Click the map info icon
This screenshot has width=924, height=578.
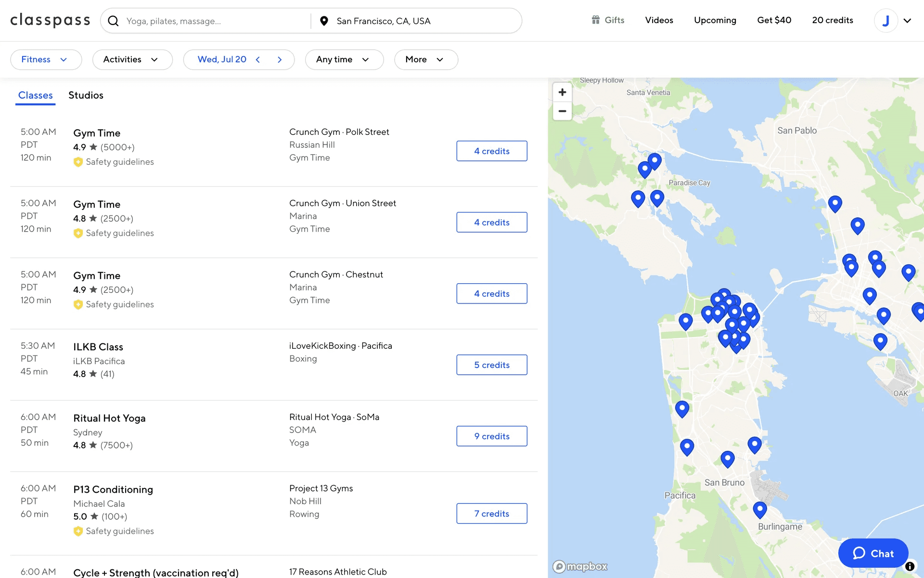pyautogui.click(x=910, y=566)
